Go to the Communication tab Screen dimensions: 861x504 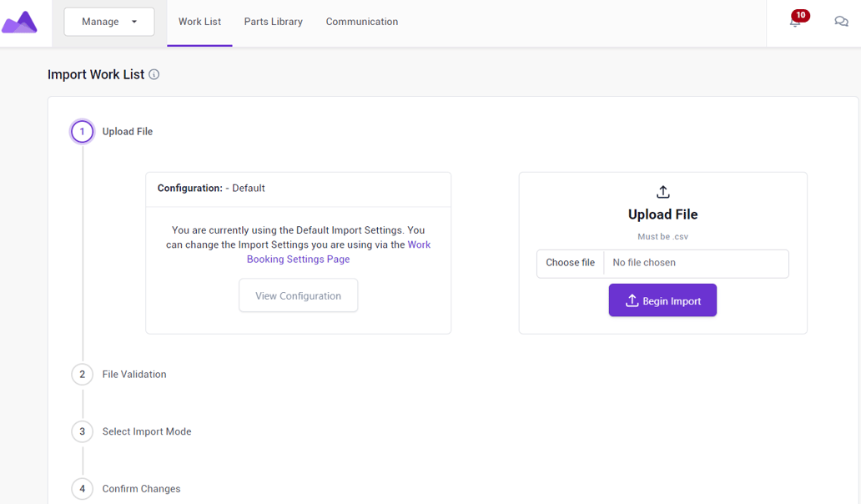[x=362, y=22]
